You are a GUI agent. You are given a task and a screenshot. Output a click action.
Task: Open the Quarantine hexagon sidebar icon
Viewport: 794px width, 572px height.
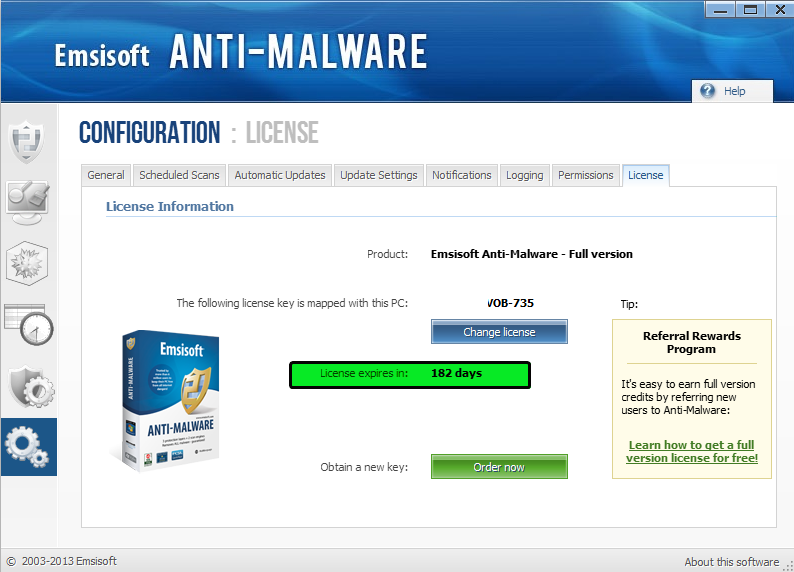(x=27, y=264)
